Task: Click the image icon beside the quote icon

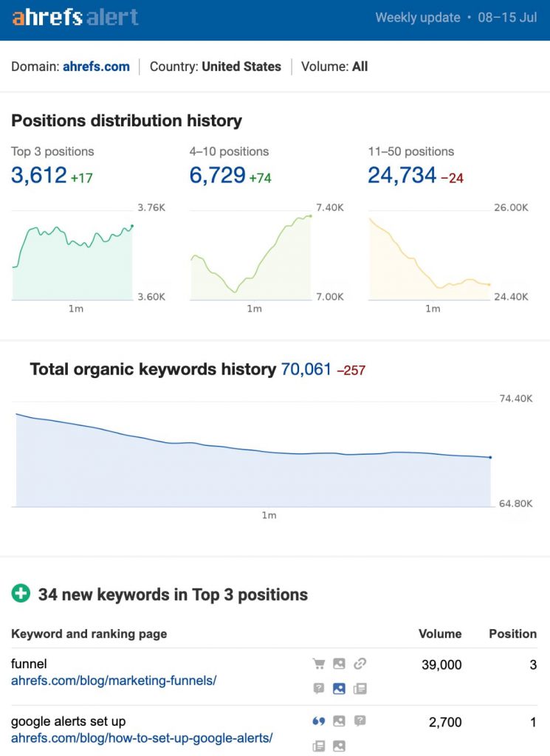Action: point(339,721)
